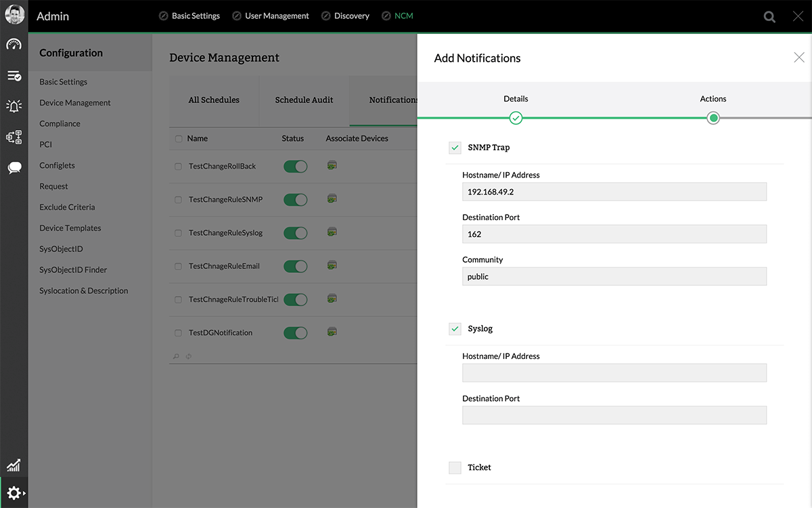Select the Reports chart icon near the bottom
This screenshot has height=508, width=812.
click(x=14, y=465)
